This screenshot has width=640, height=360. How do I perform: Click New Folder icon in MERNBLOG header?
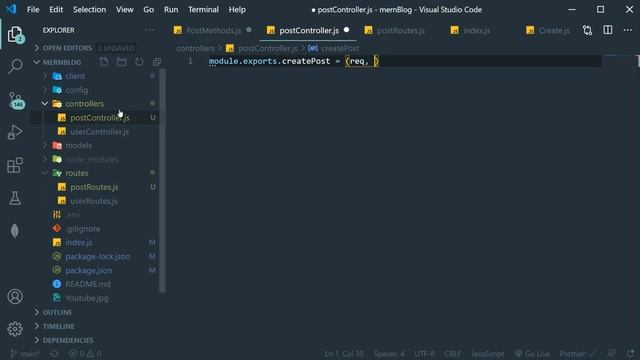pyautogui.click(x=122, y=62)
